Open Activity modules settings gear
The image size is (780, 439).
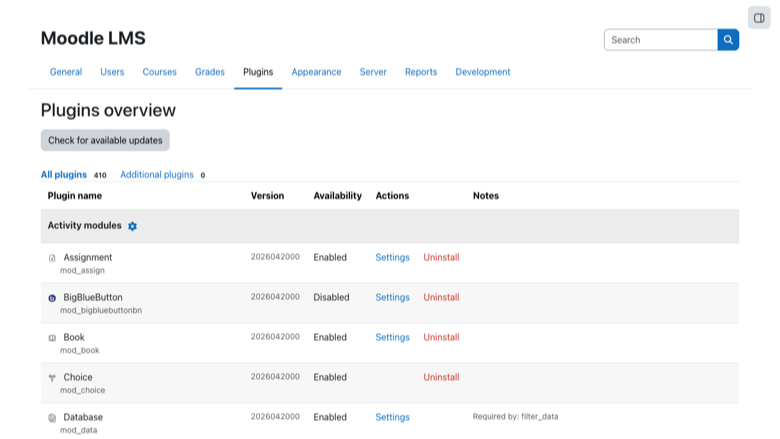132,226
